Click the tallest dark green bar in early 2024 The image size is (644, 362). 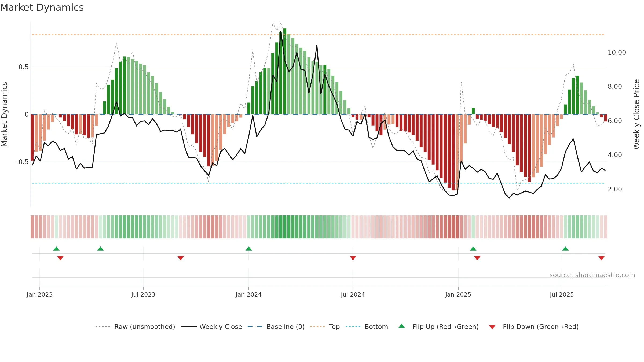click(285, 71)
